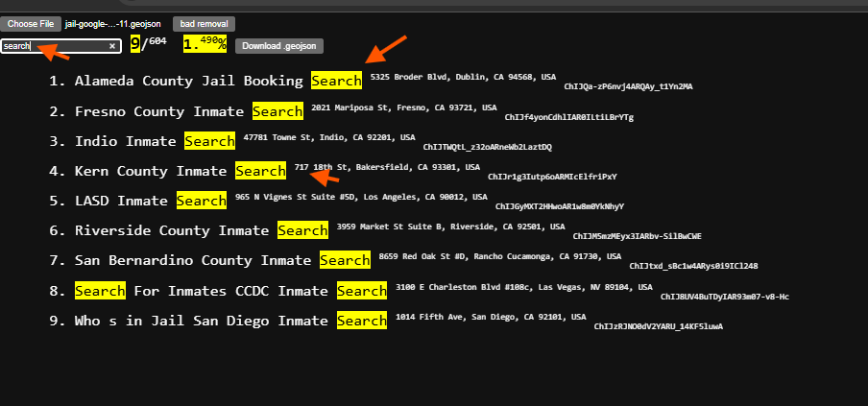Select Search For Inmates CCDC entry

tap(230, 291)
